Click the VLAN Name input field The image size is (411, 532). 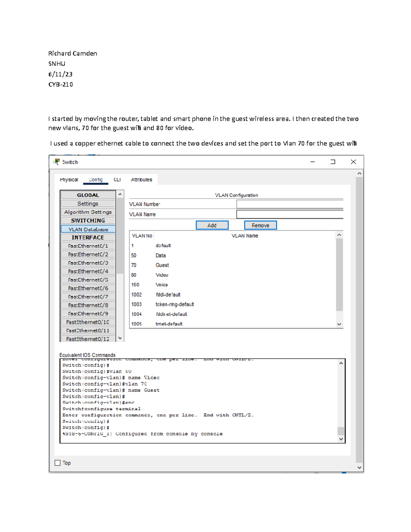click(289, 214)
